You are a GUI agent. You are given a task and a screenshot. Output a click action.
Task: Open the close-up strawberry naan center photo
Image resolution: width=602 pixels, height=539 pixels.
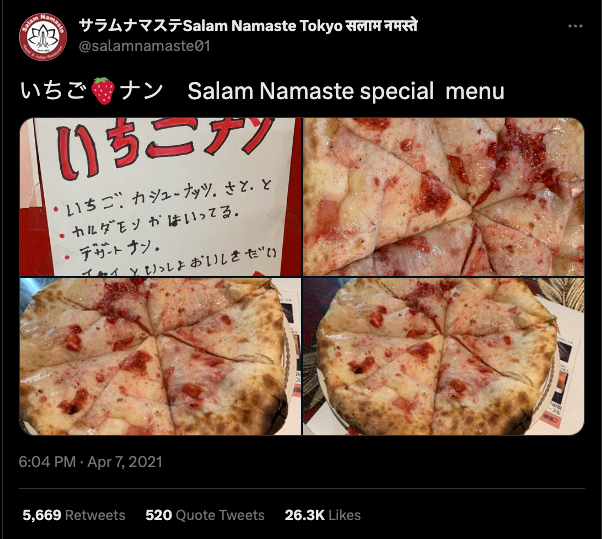(x=443, y=197)
